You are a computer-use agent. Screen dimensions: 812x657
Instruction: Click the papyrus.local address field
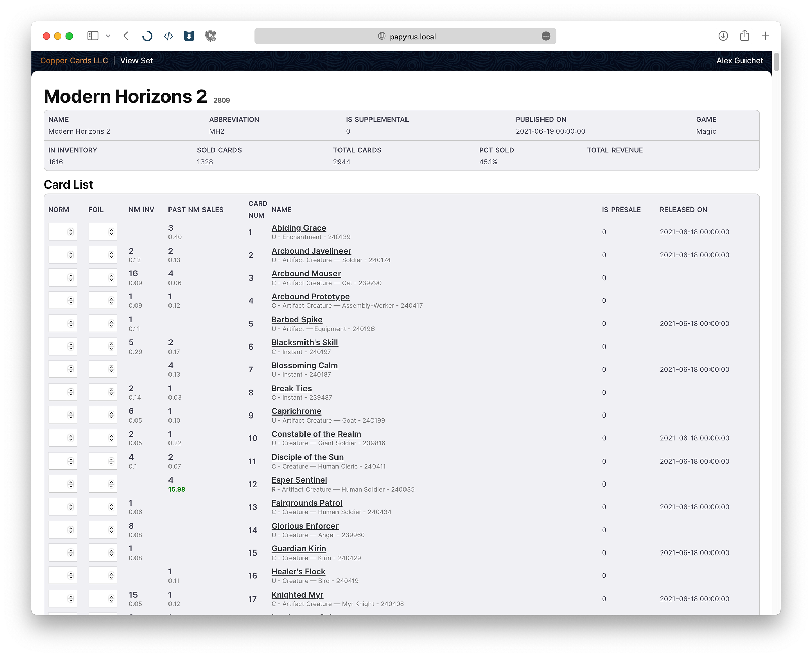(405, 36)
